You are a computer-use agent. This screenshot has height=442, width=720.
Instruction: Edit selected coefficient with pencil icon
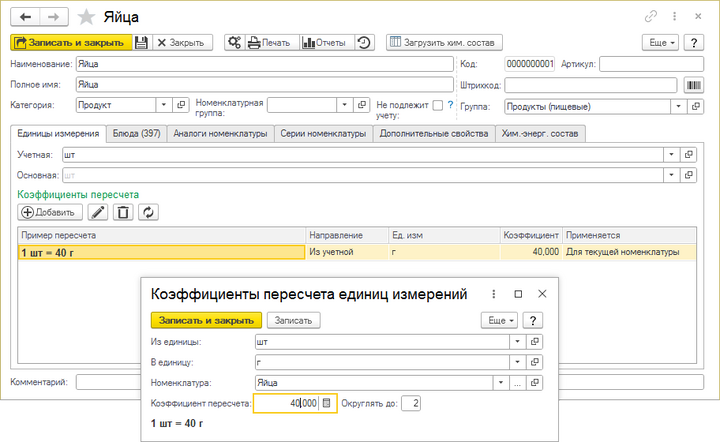(98, 212)
